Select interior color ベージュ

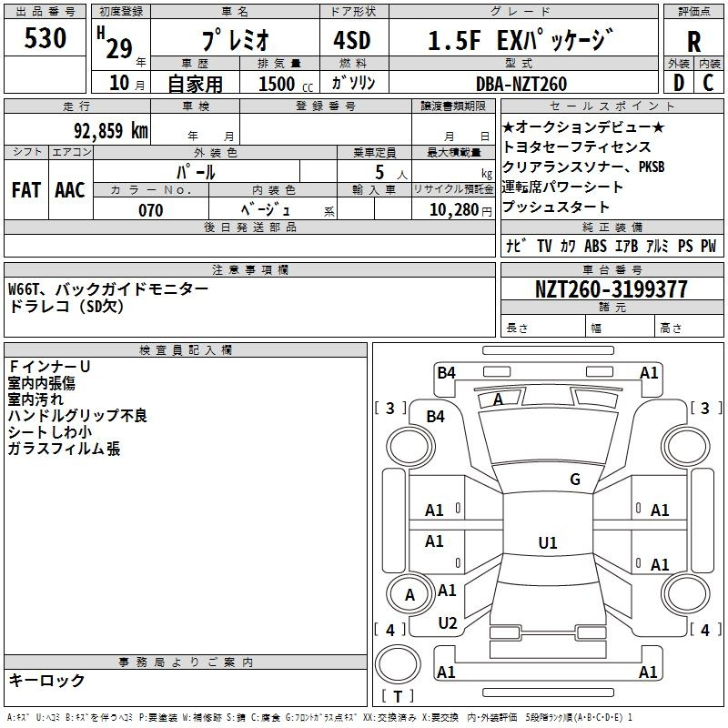click(266, 210)
